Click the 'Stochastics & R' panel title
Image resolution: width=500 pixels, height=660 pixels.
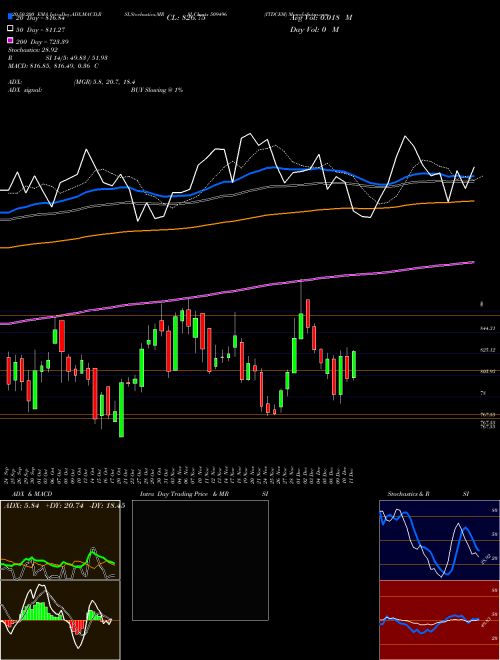pyautogui.click(x=408, y=494)
